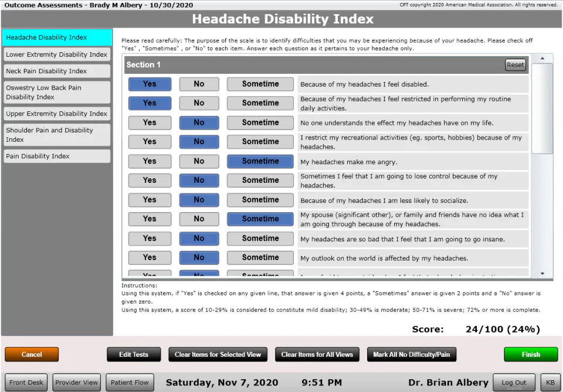This screenshot has width=563, height=392.
Task: Choose Yes for 'going to go insane' statement
Action: coord(150,238)
